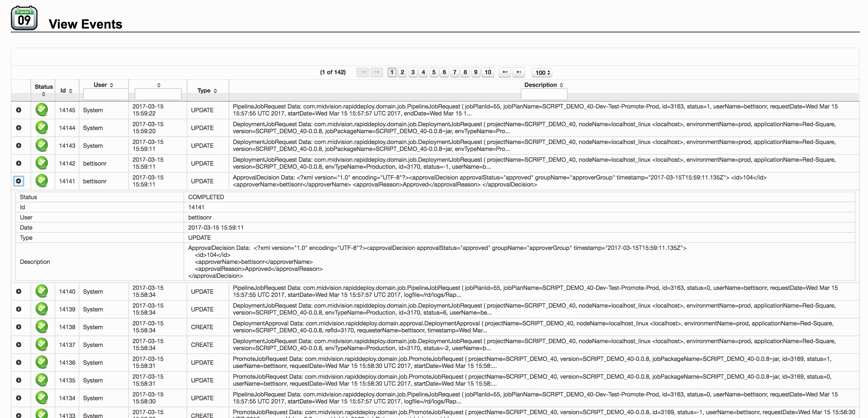Click the Description column filter field

(x=544, y=94)
